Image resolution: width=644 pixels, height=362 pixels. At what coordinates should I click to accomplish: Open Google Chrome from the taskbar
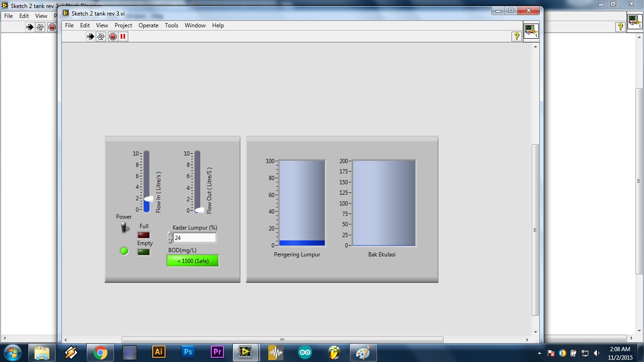[100, 353]
